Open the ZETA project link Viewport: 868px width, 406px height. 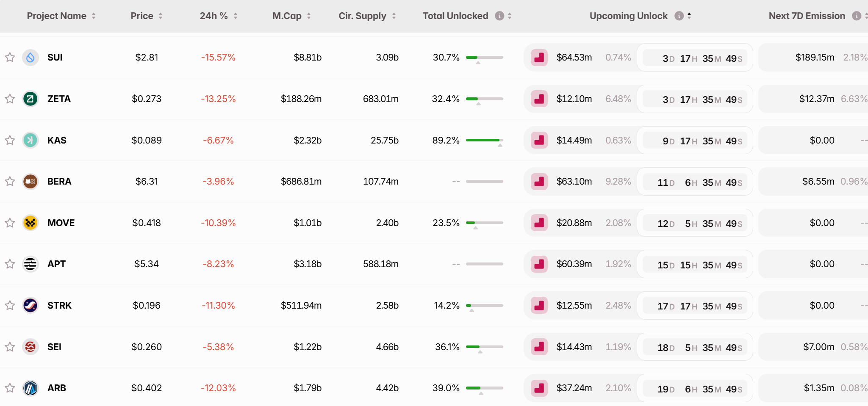[59, 99]
